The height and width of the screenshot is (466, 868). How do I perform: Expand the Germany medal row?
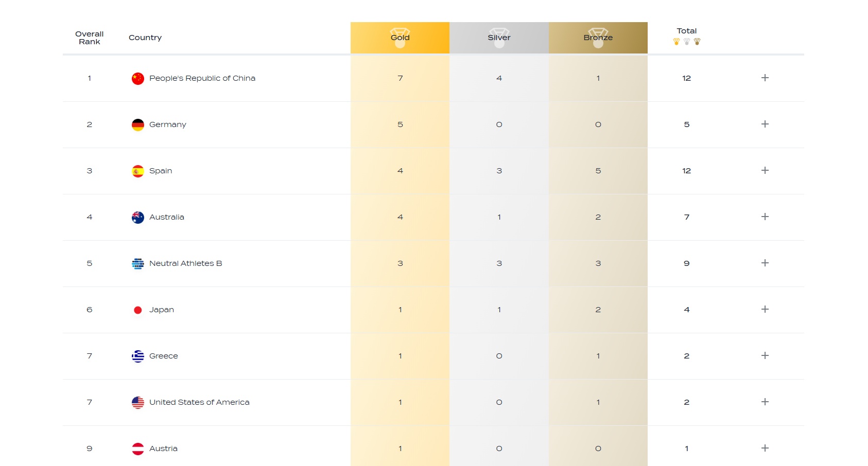coord(765,124)
